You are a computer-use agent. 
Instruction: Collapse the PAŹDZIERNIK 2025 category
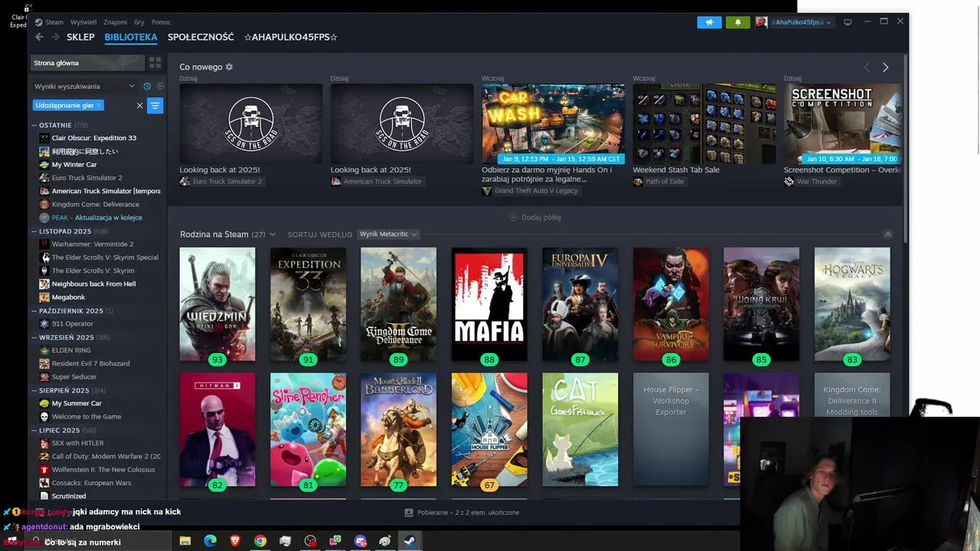coord(34,311)
